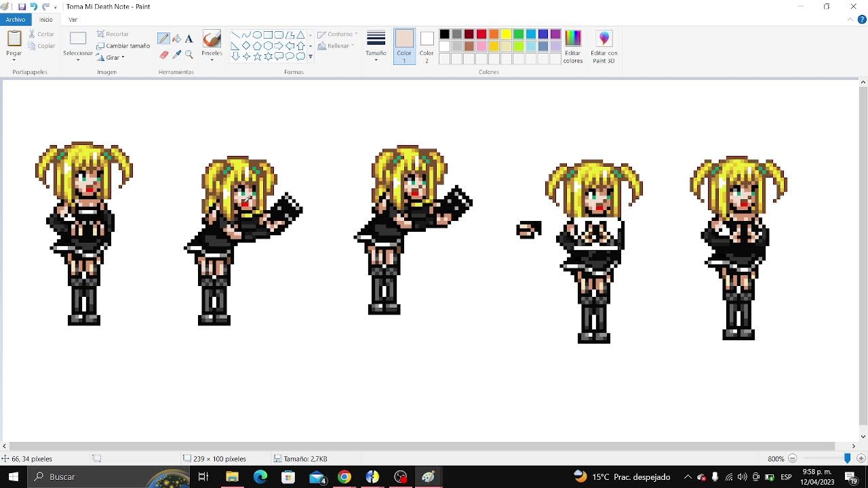Pick the black color swatch
This screenshot has width=868, height=488.
click(444, 35)
